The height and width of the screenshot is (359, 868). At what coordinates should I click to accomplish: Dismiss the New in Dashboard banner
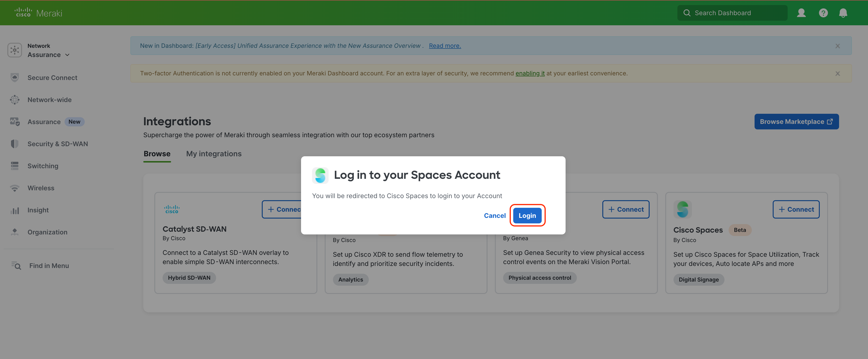click(837, 46)
